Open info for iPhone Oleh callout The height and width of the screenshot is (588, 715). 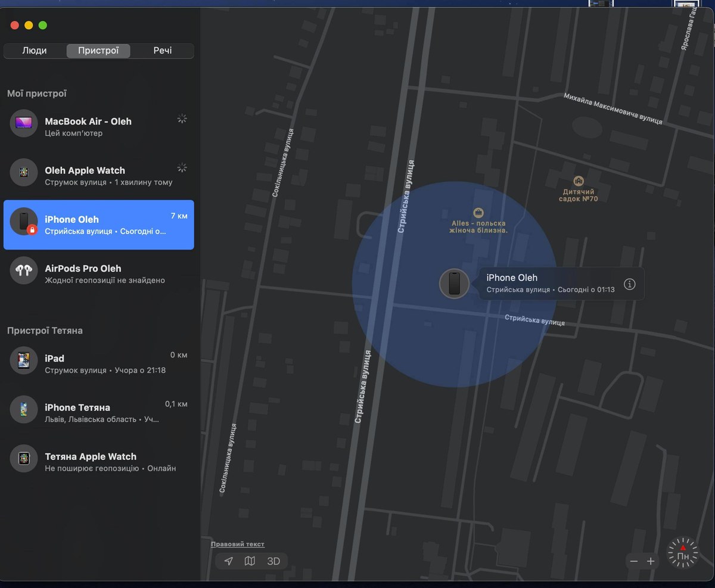click(x=629, y=284)
